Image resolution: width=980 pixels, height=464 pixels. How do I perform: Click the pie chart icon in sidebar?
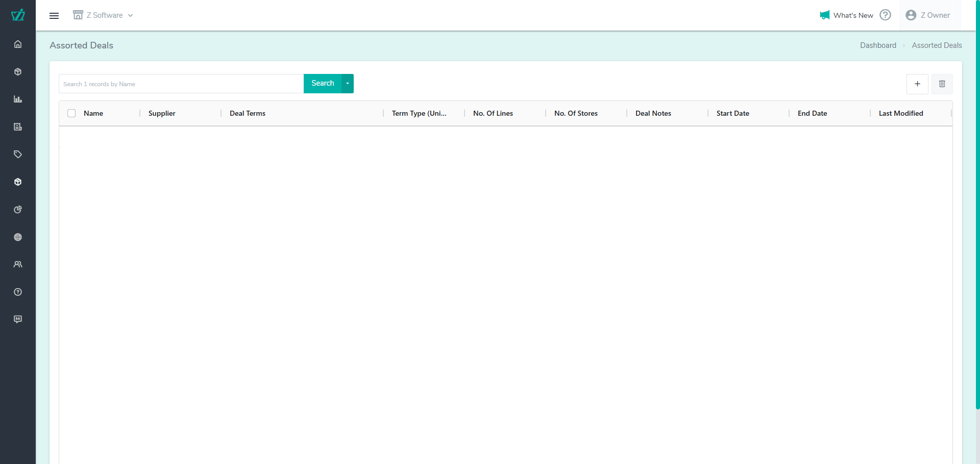18,210
